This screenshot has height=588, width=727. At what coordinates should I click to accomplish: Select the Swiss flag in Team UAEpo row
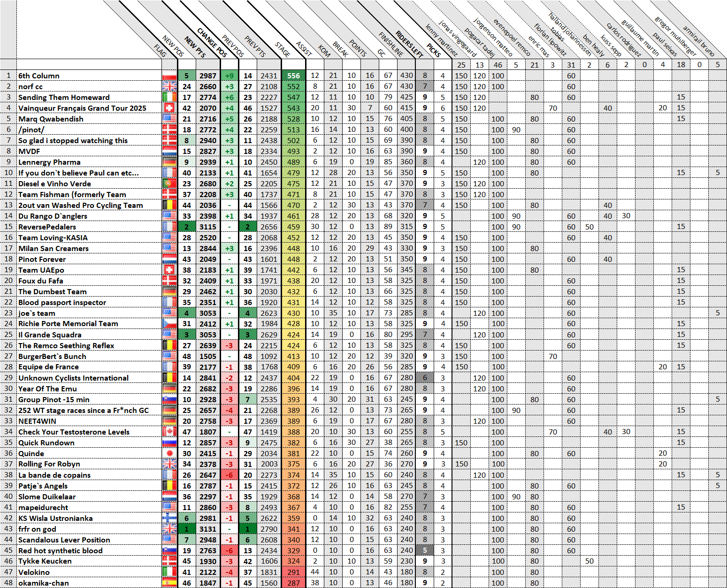click(x=169, y=270)
